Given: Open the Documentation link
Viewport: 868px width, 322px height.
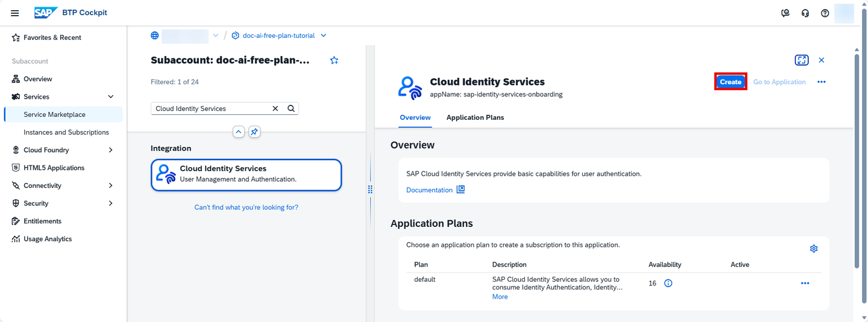Looking at the screenshot, I should [x=429, y=190].
